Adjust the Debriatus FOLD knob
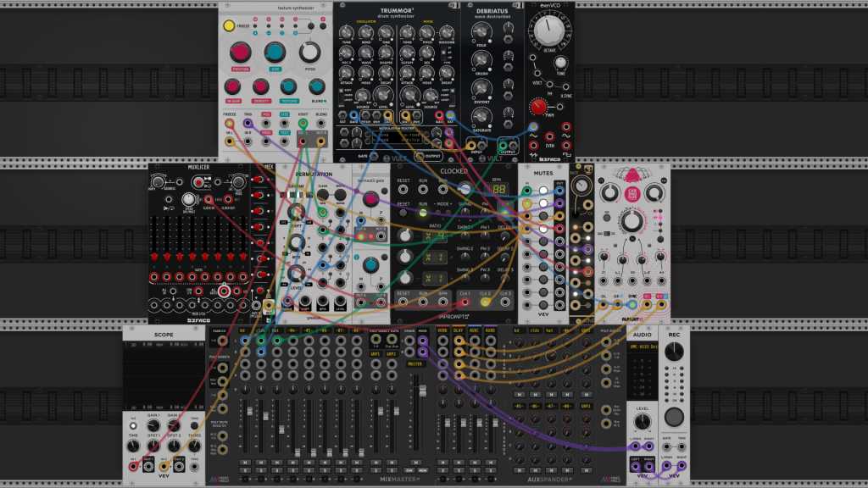Screen dimensions: 868x488 tap(481, 33)
